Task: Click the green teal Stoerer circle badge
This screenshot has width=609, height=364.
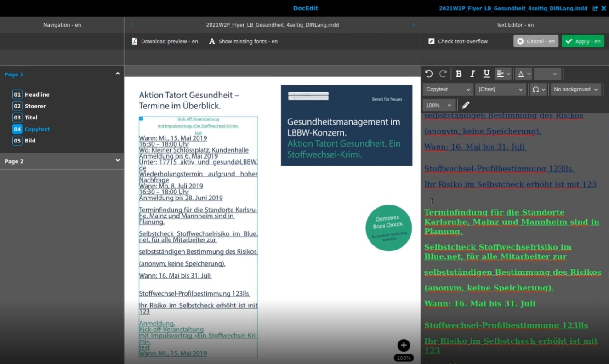Action: coord(389,228)
